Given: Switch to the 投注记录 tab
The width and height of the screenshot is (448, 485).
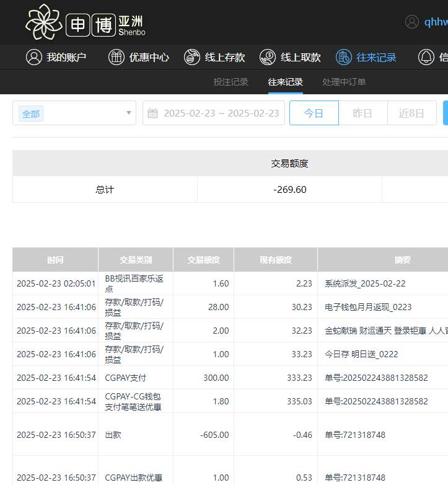Looking at the screenshot, I should [231, 82].
